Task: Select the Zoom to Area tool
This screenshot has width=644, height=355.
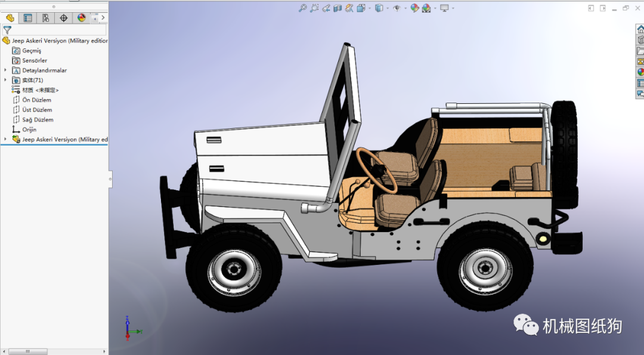Action: click(314, 8)
